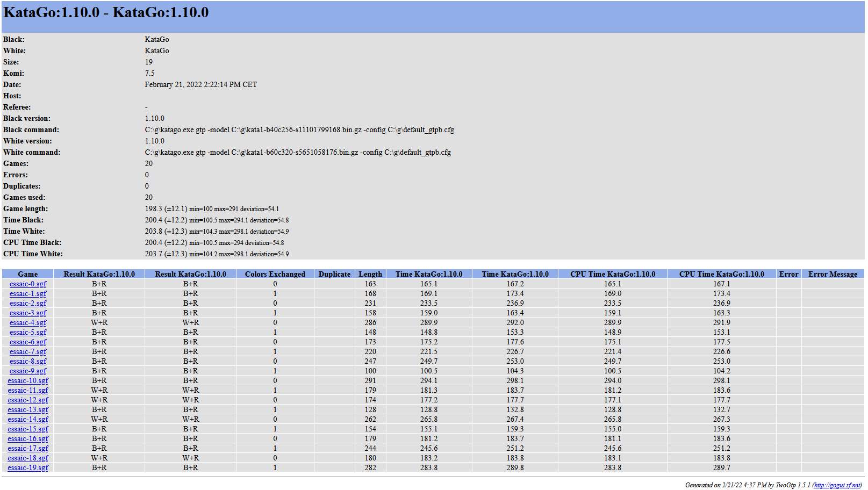Click the length 100 cell in essaic-9 row

370,371
